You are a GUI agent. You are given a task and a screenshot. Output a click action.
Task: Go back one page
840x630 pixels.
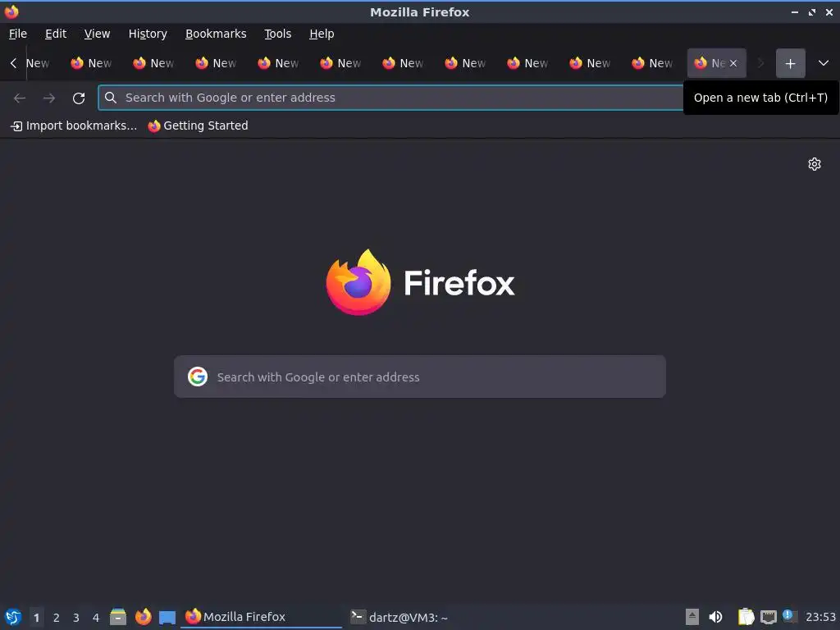[x=20, y=98]
